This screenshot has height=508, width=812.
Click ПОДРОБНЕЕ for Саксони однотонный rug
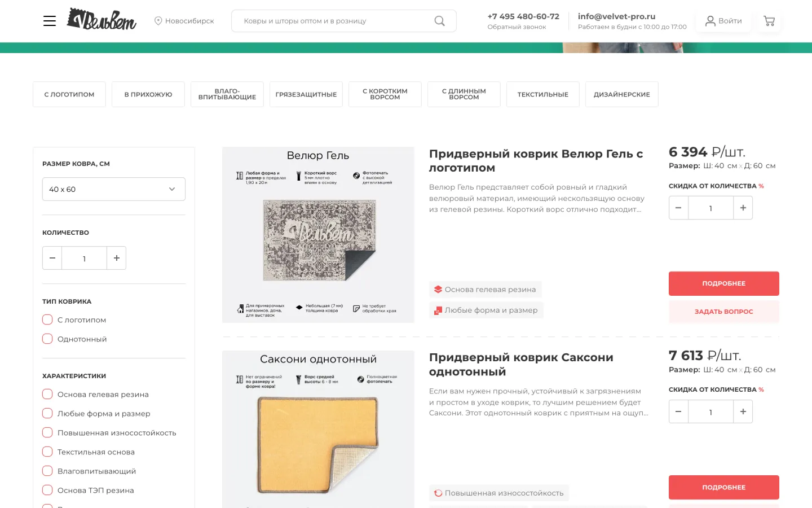click(724, 487)
